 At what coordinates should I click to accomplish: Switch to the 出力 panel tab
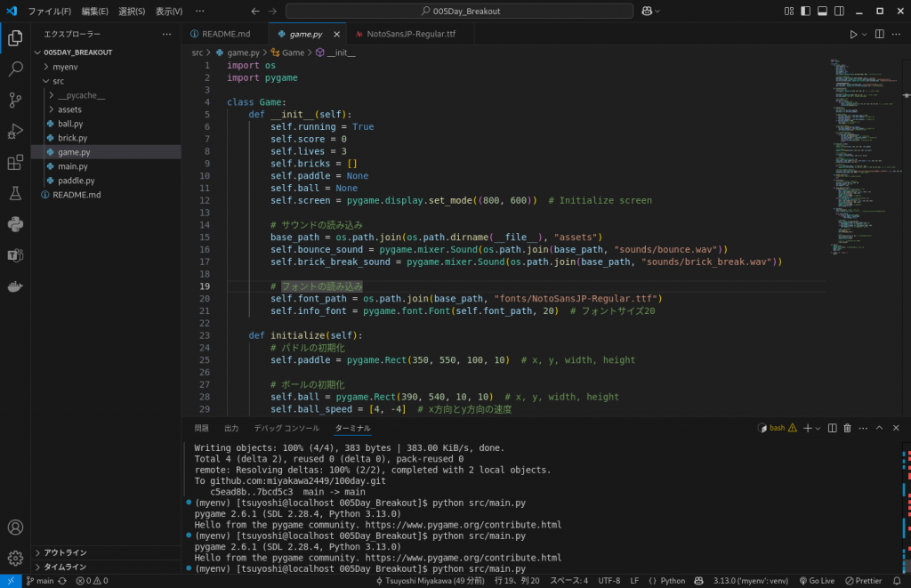pos(231,428)
